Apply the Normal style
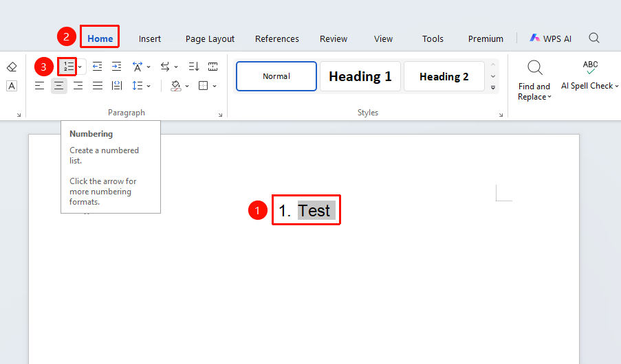This screenshot has height=364, width=621. [276, 76]
